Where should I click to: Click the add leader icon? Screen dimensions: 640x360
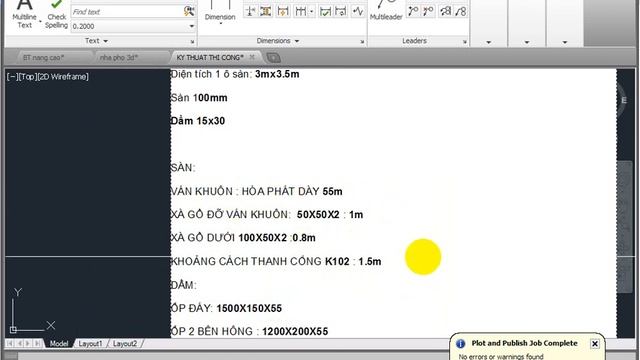(x=413, y=11)
